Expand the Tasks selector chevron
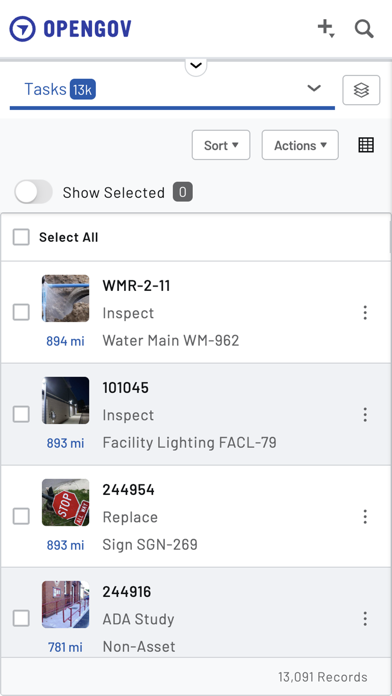Viewport: 392px width, 696px height. 314,88
